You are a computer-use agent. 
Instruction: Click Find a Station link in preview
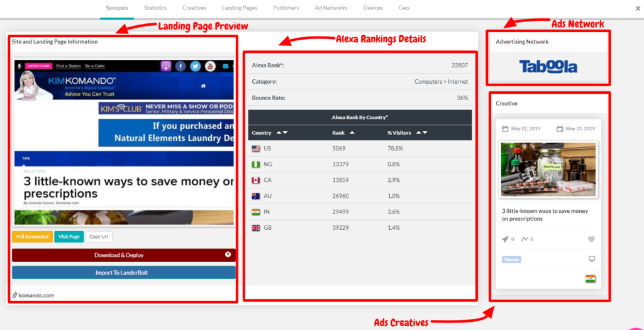coord(68,66)
